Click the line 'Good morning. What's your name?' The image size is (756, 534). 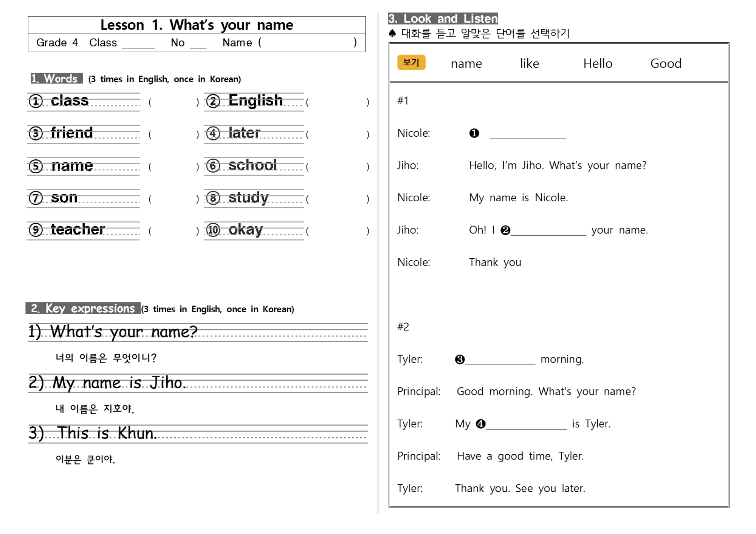click(546, 392)
